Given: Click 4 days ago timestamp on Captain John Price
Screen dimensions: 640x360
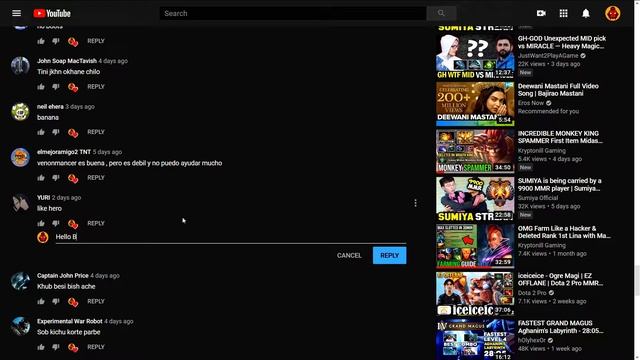Looking at the screenshot, I should tap(105, 276).
